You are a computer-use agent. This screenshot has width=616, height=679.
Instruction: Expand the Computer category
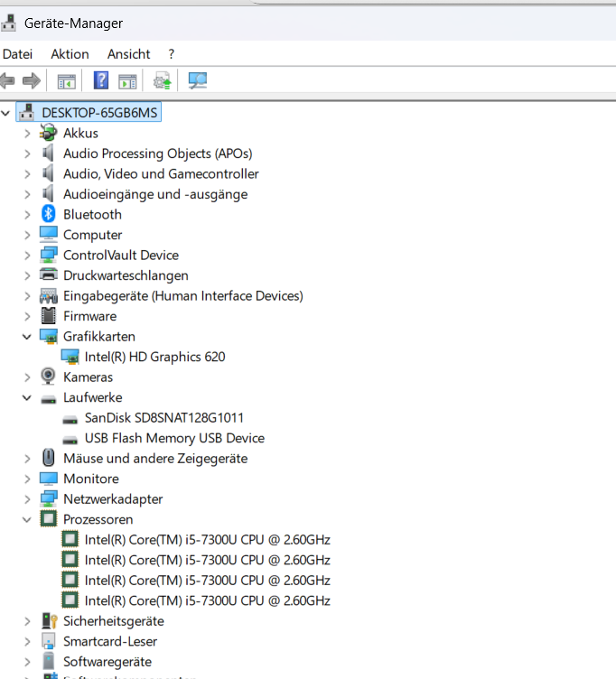click(27, 235)
